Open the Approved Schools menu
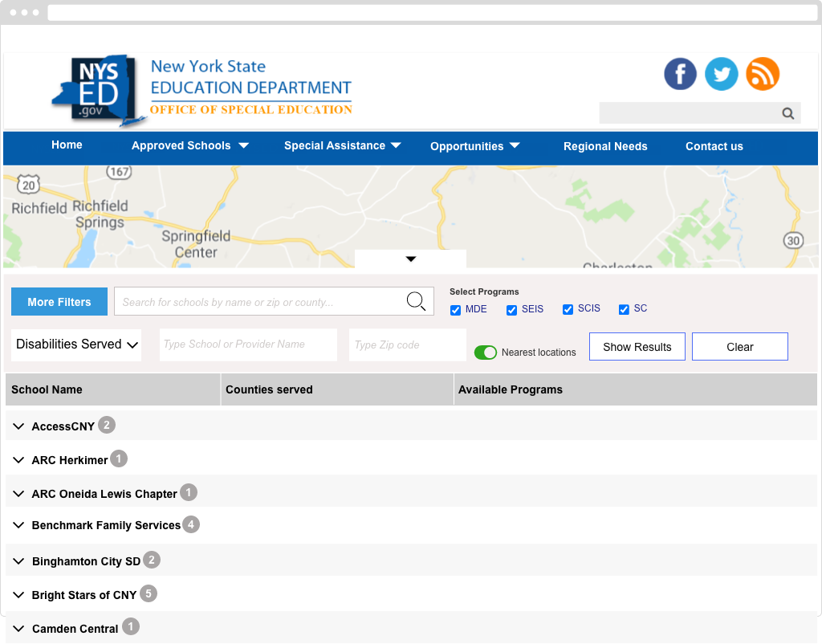This screenshot has height=644, width=822. point(190,146)
